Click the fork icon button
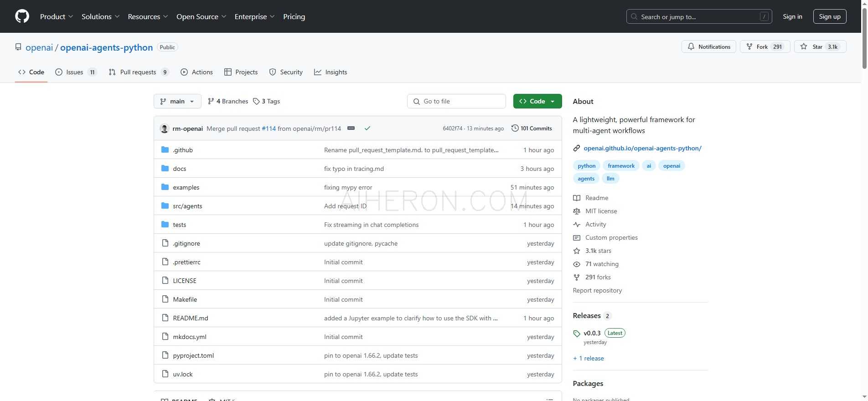Screen dimensions: 868x401 [749, 46]
